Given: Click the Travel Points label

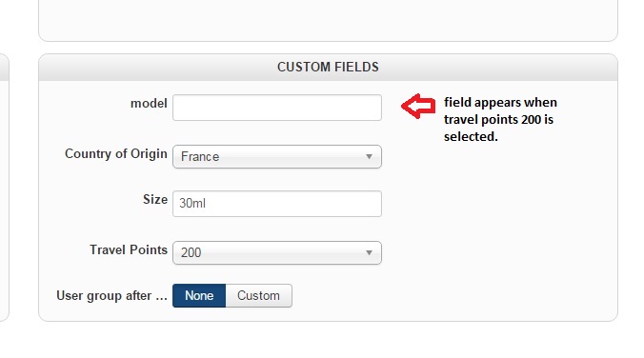Looking at the screenshot, I should (x=129, y=249).
